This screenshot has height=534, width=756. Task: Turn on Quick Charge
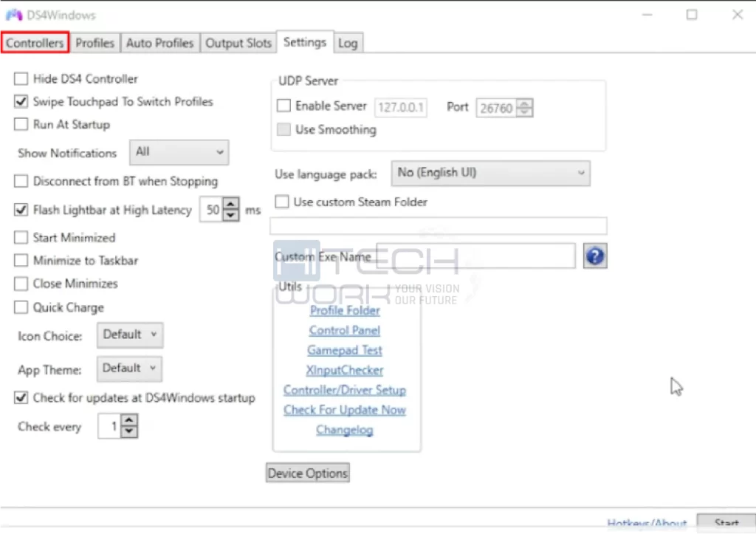coord(21,307)
